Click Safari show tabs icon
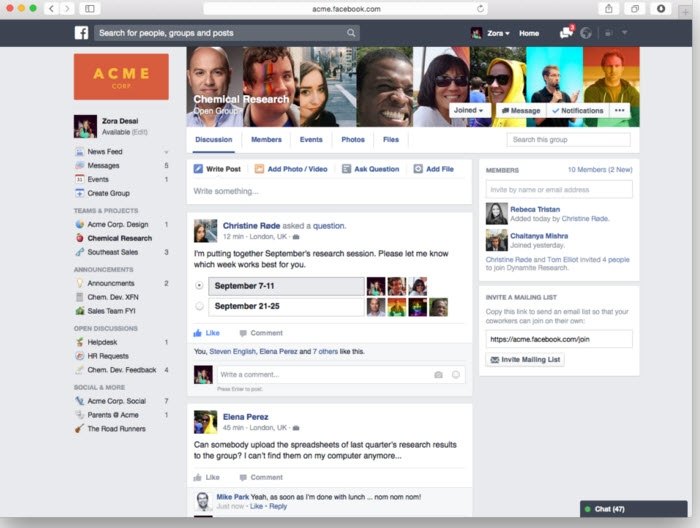Viewport: 700px width, 528px height. tap(635, 8)
